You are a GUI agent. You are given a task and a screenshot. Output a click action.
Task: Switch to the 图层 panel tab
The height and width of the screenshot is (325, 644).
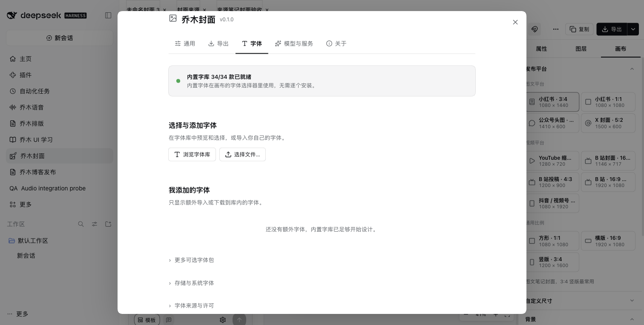tap(581, 49)
